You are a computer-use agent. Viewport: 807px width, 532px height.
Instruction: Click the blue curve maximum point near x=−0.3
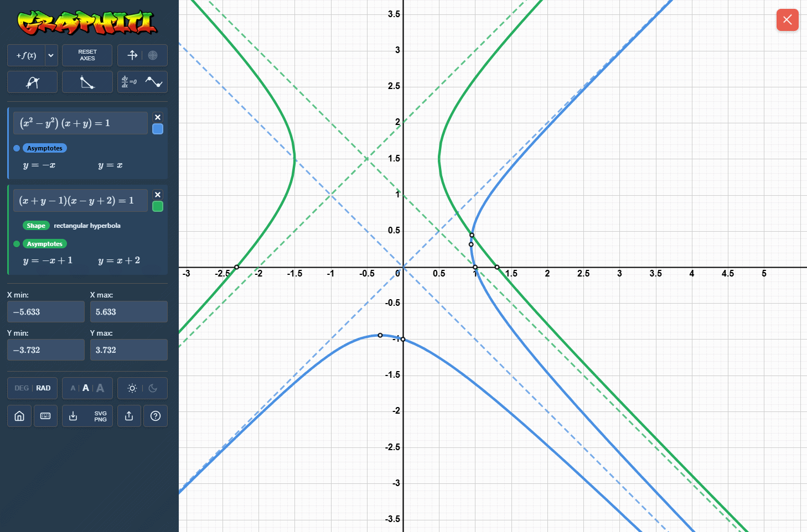[x=380, y=335]
